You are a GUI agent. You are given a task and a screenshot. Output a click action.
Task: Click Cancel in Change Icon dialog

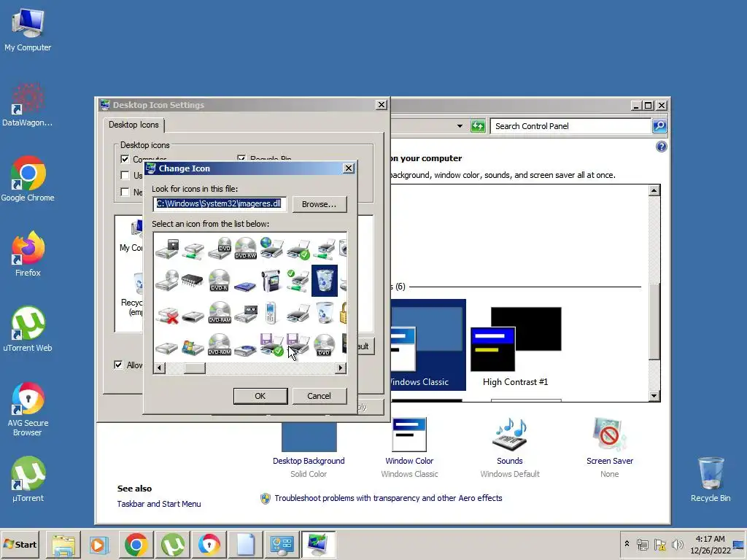coord(320,396)
